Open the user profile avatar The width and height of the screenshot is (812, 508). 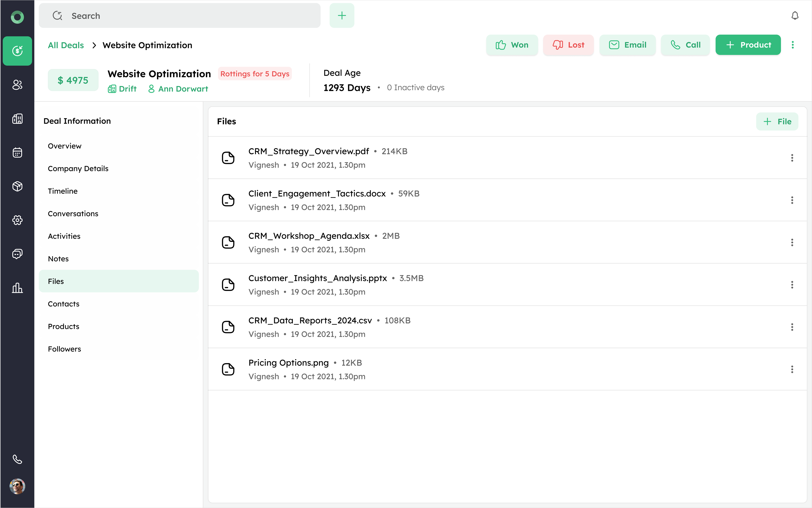[x=17, y=486]
